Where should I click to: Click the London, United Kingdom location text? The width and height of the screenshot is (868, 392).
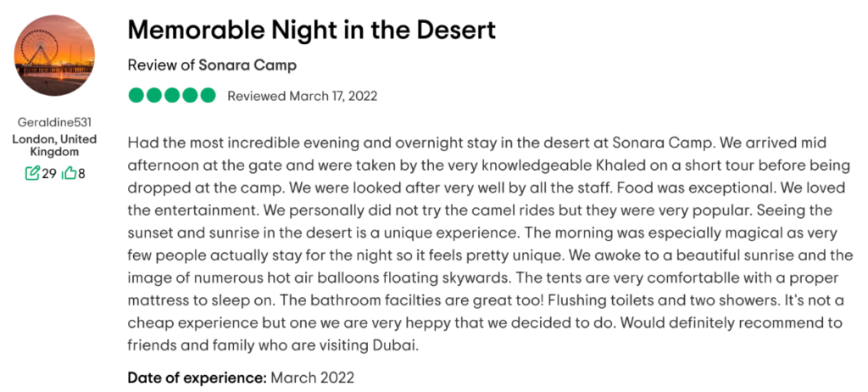coord(54,145)
